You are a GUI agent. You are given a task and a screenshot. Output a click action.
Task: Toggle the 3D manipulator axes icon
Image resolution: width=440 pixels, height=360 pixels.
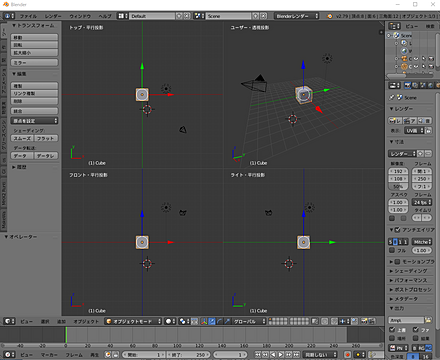[x=204, y=321]
